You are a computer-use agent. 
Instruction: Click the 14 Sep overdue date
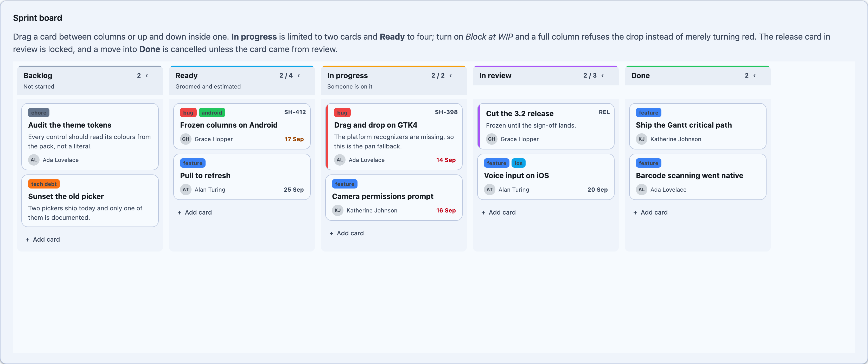[446, 160]
